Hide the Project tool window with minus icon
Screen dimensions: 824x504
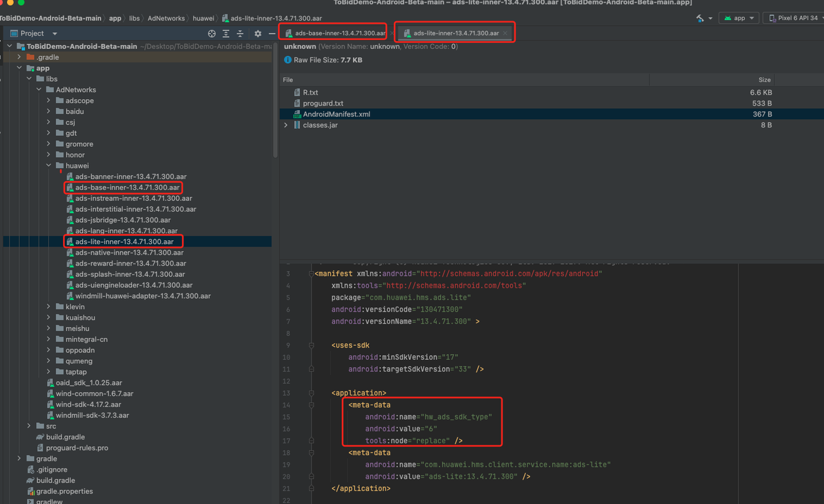click(x=272, y=33)
